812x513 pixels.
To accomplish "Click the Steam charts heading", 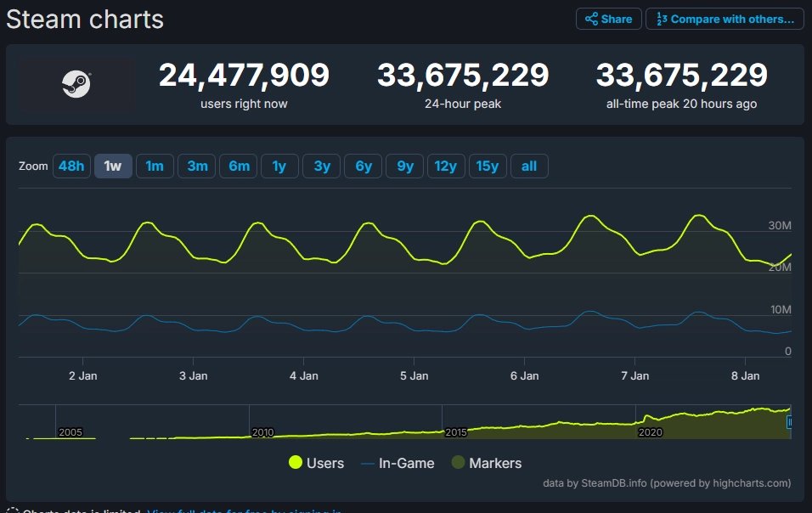I will [x=85, y=20].
